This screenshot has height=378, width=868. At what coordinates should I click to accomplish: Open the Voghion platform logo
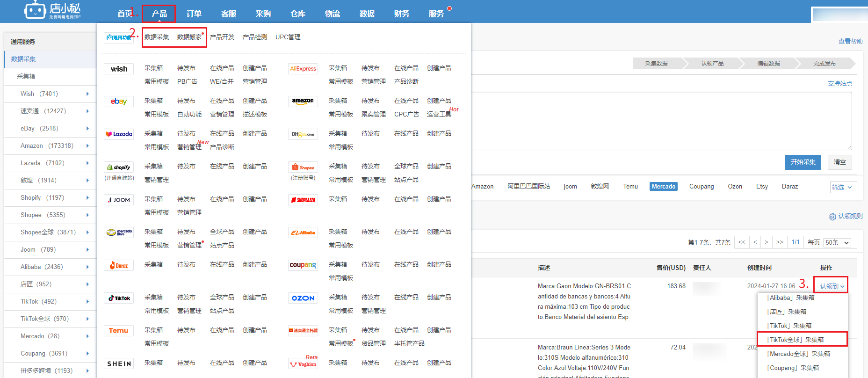tap(303, 363)
